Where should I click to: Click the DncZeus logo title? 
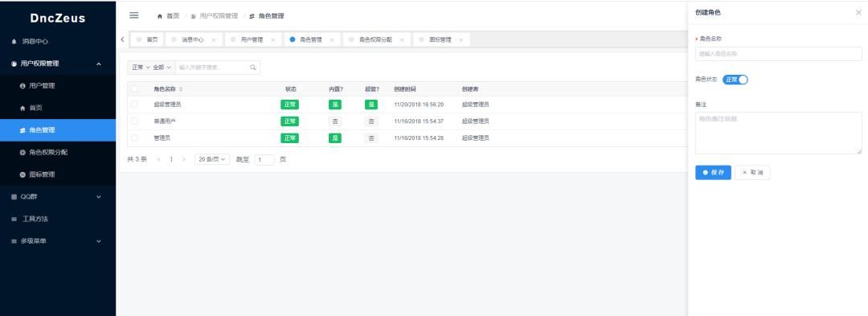coord(58,18)
